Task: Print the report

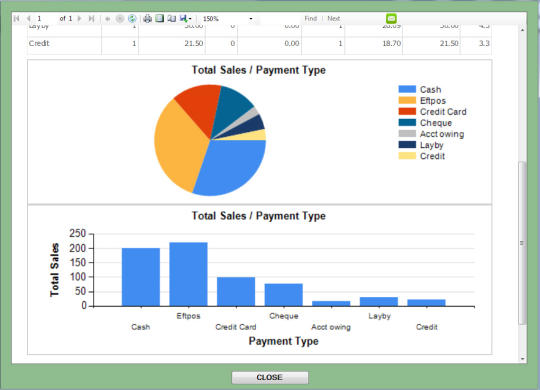Action: [147, 19]
